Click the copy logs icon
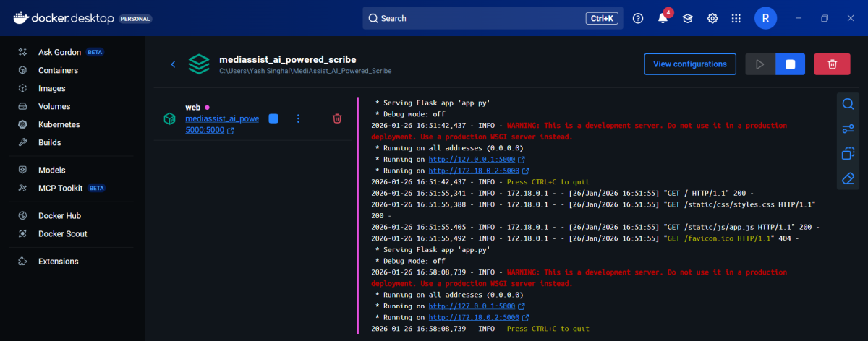 [848, 153]
